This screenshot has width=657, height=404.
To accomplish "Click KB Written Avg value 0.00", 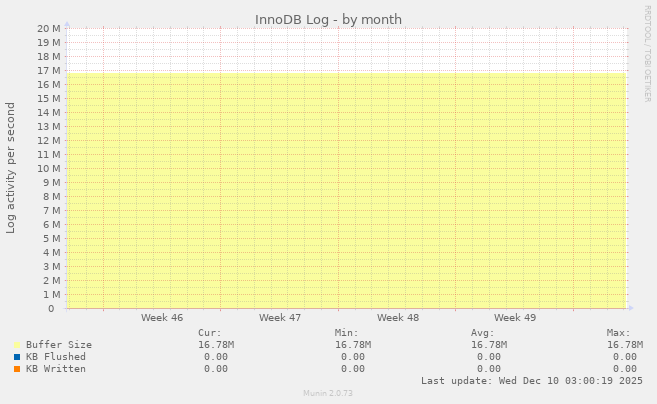I will pos(489,369).
